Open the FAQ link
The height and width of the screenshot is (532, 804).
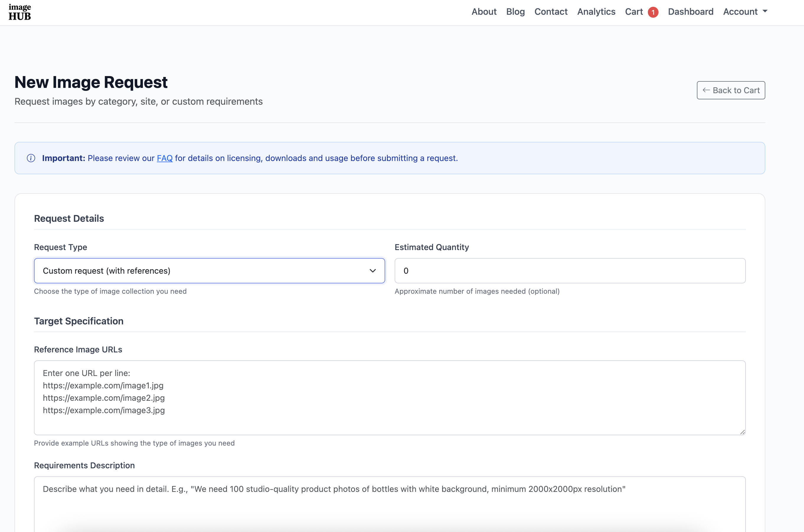(x=165, y=158)
